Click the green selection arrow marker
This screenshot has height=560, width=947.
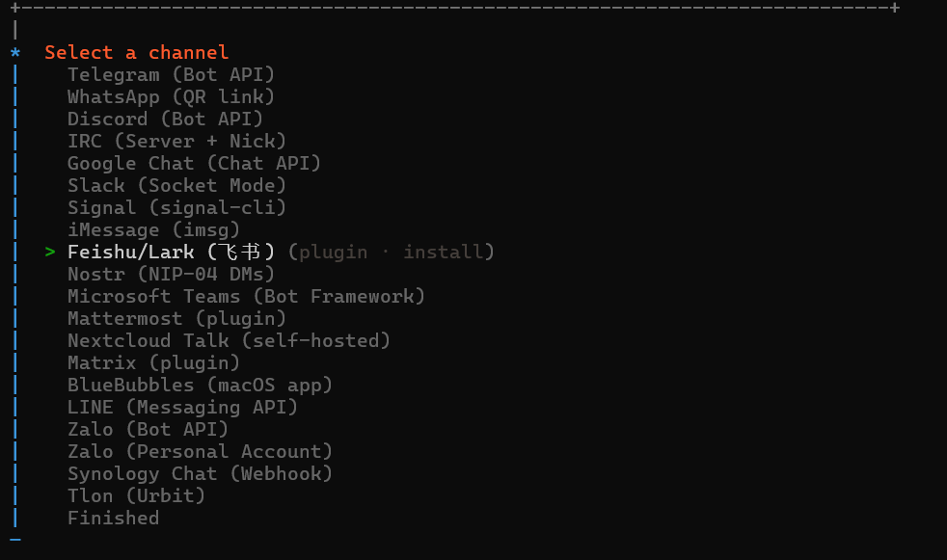coord(50,252)
